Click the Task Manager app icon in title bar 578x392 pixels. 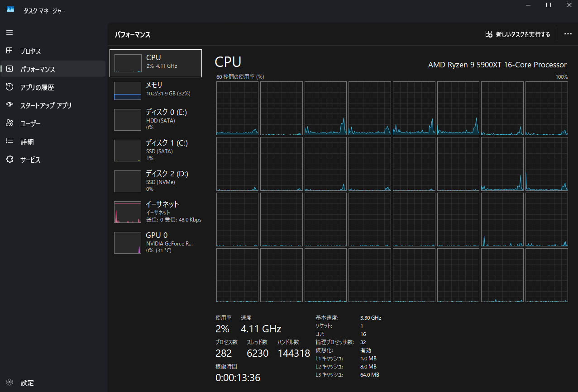[10, 10]
